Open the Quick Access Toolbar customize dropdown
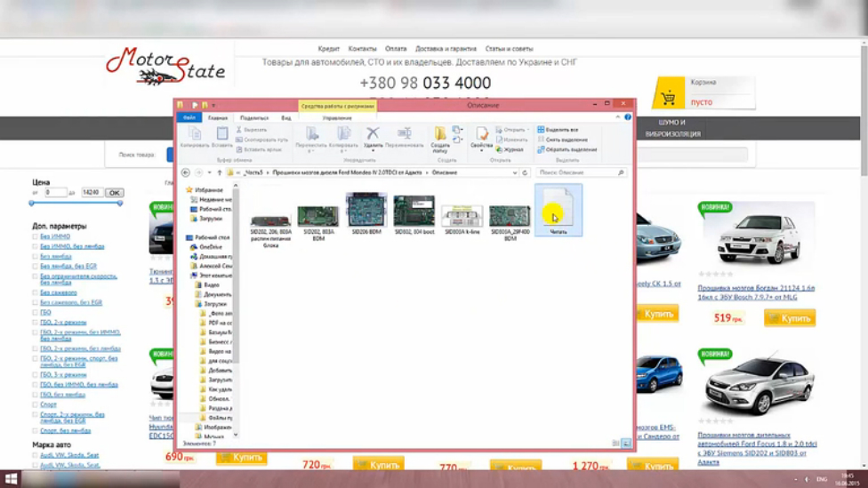868x488 pixels. [x=213, y=105]
